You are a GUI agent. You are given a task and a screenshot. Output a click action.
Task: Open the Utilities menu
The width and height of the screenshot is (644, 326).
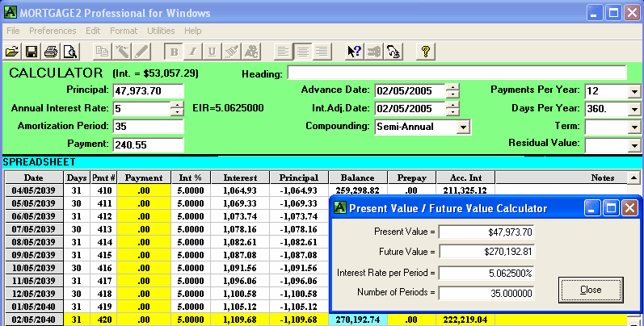pos(159,31)
